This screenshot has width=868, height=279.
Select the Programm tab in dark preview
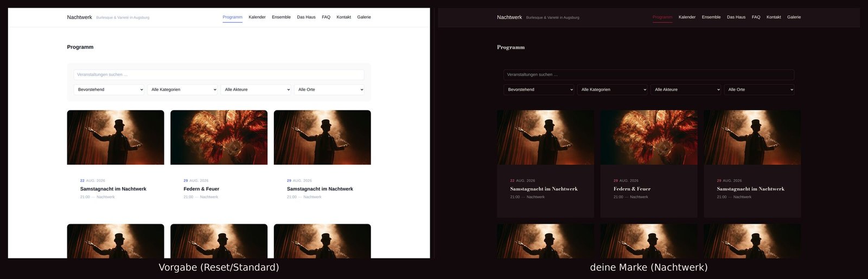coord(662,17)
